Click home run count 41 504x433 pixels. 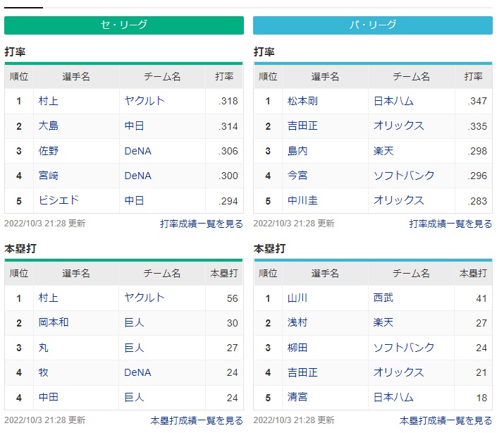[x=481, y=298]
